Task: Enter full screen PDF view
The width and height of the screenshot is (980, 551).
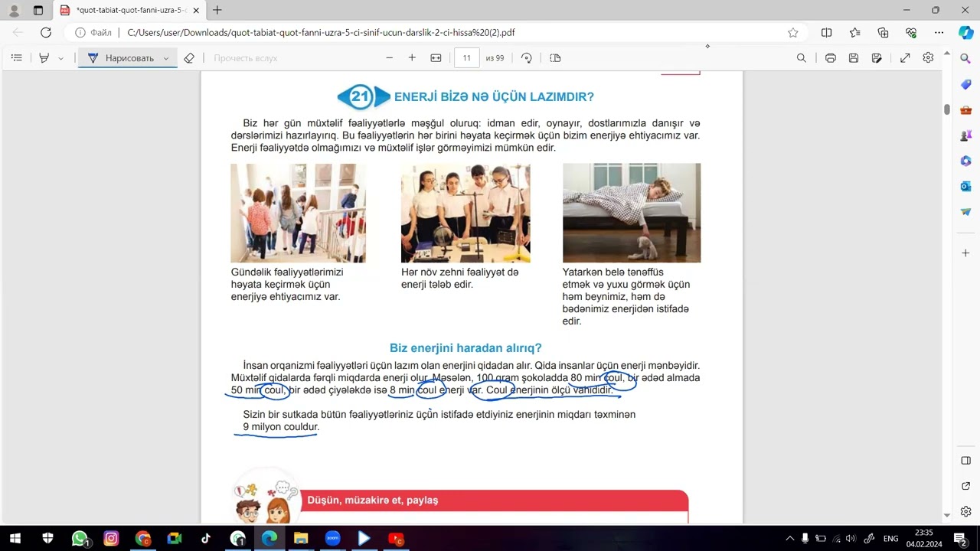Action: [x=905, y=58]
